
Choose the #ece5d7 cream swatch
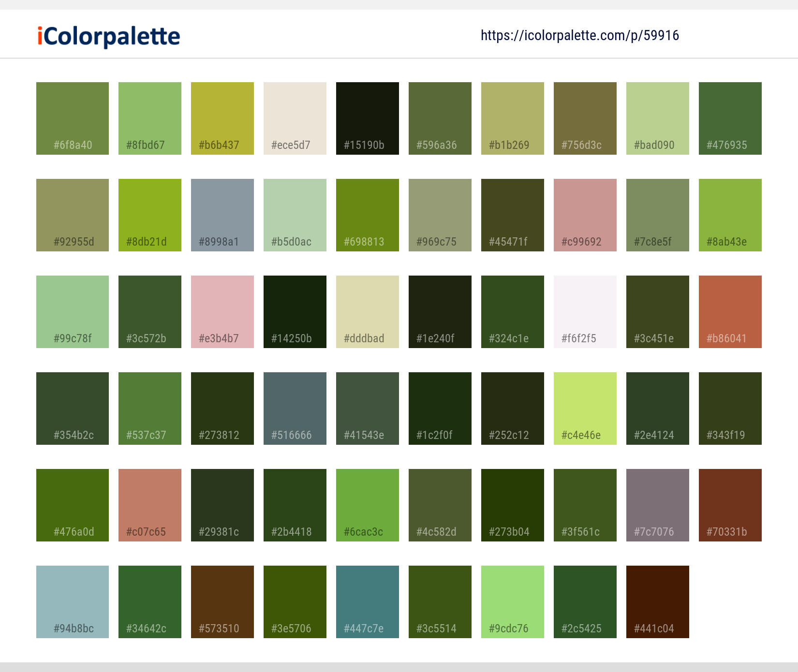tap(295, 118)
